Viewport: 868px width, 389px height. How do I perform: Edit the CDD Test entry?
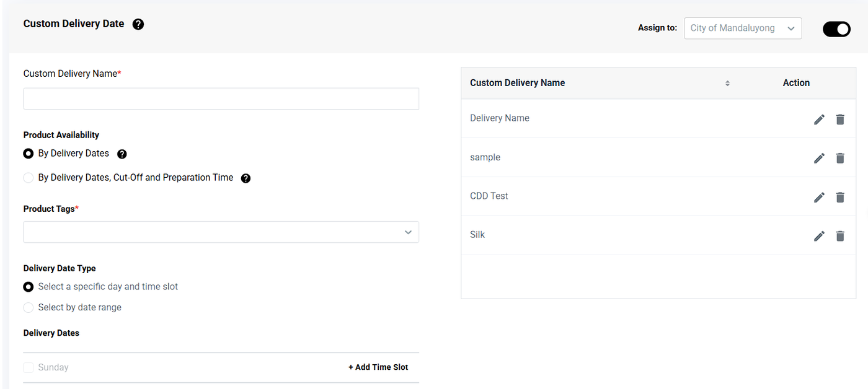tap(819, 198)
